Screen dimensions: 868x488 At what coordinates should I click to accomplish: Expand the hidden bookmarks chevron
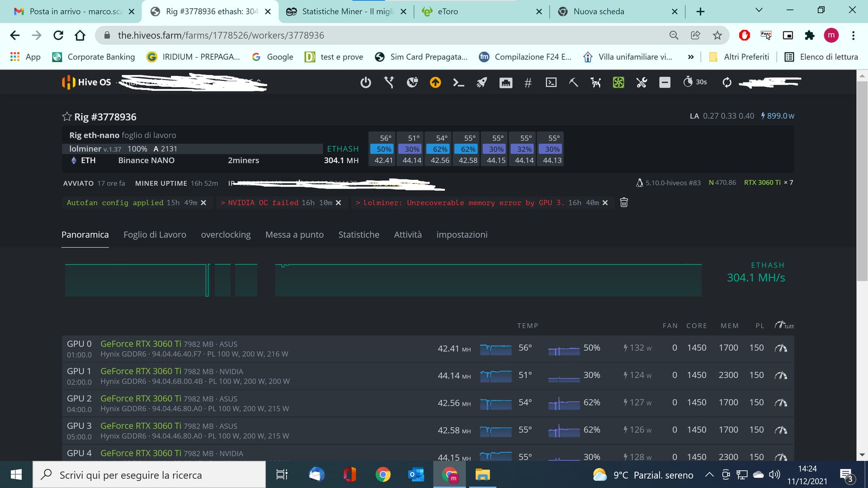point(690,57)
